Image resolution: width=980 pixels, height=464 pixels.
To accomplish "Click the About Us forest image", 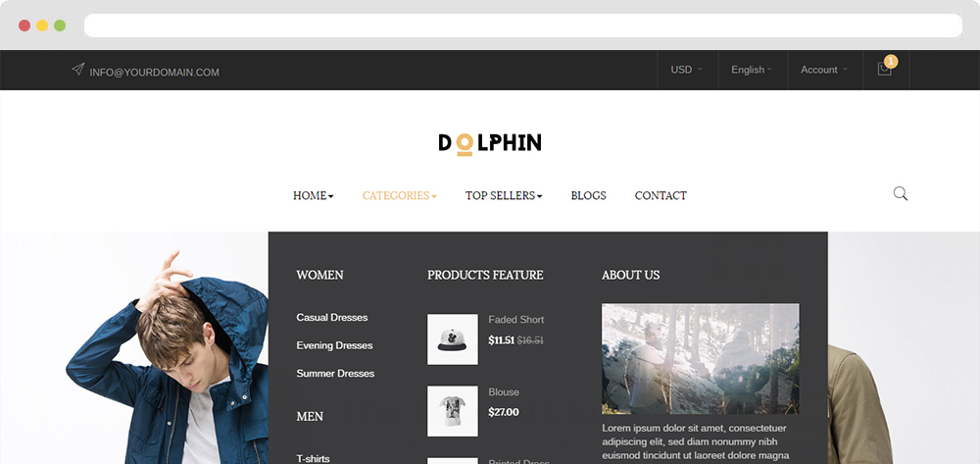I will tap(700, 359).
